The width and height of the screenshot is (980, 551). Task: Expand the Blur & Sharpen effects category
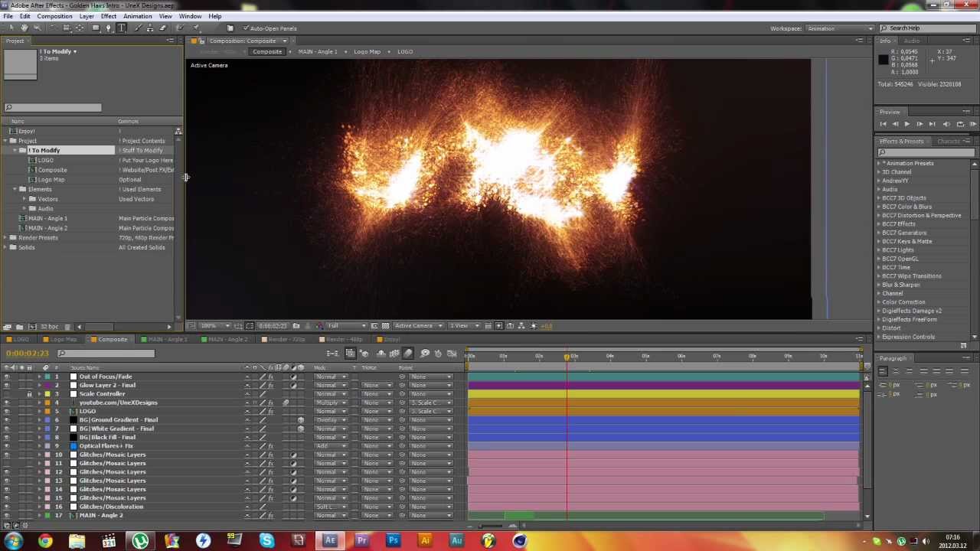(878, 285)
